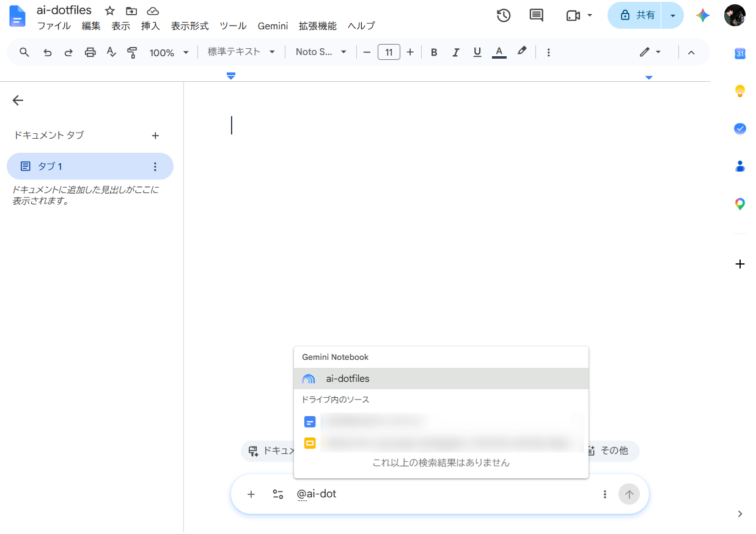Select タブ 1 in the sidebar
Image resolution: width=756 pixels, height=534 pixels.
[90, 166]
